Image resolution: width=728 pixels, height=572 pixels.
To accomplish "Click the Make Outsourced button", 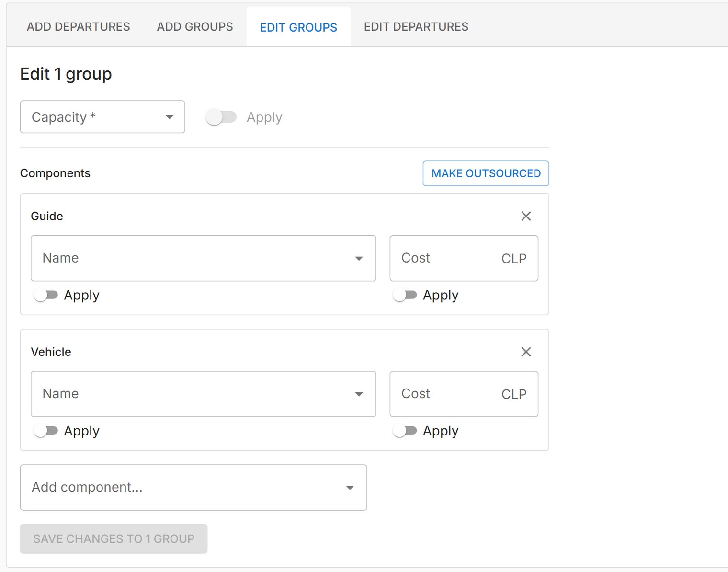I will (x=486, y=173).
